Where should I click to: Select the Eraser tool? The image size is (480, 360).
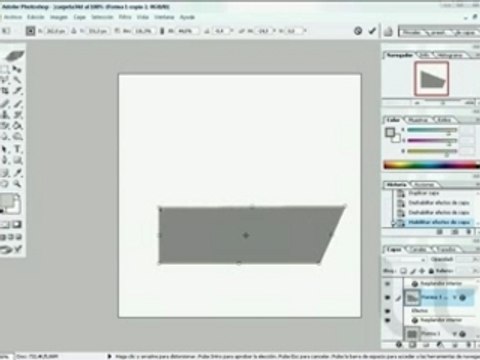click(5, 126)
